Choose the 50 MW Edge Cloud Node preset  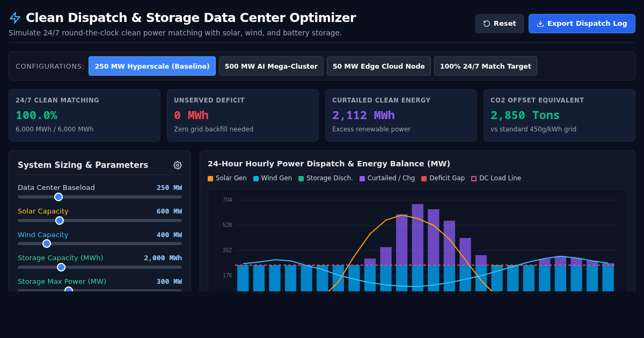coord(378,66)
